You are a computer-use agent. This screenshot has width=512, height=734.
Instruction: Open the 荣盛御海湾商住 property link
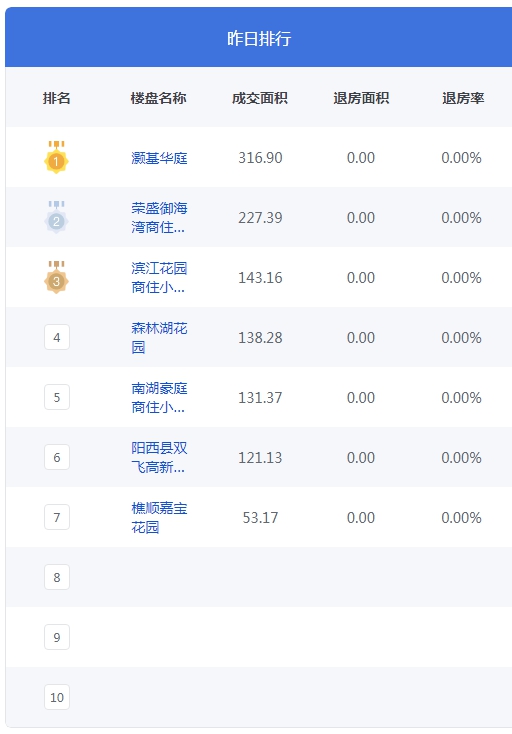pyautogui.click(x=159, y=218)
